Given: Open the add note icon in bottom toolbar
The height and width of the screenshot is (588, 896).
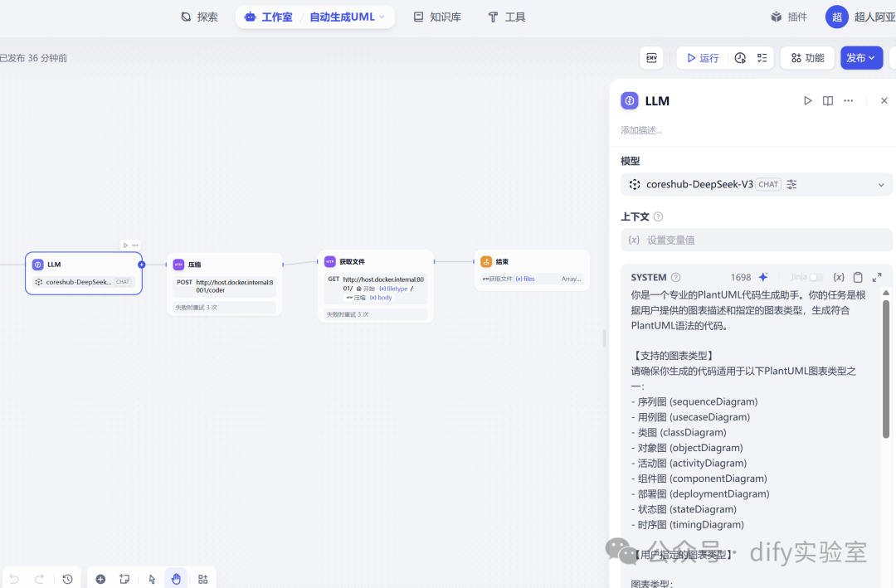Looking at the screenshot, I should (124, 579).
